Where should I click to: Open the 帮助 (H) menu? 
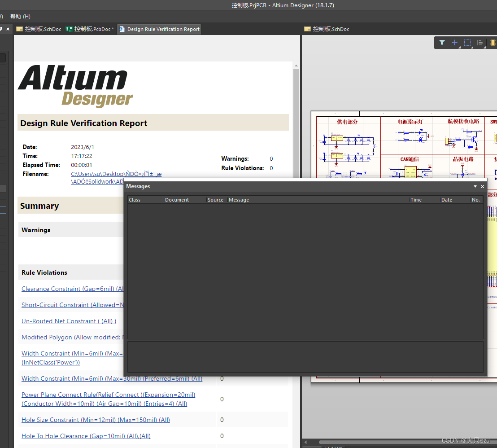click(20, 16)
